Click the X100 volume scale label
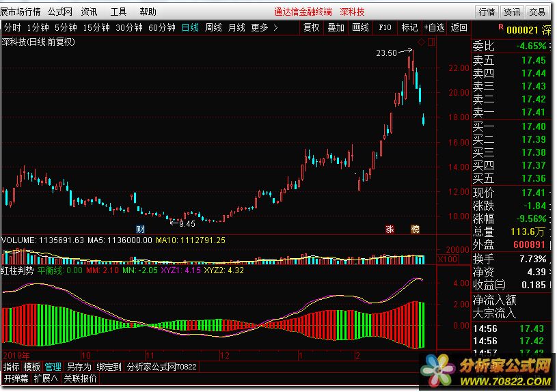 (448, 260)
